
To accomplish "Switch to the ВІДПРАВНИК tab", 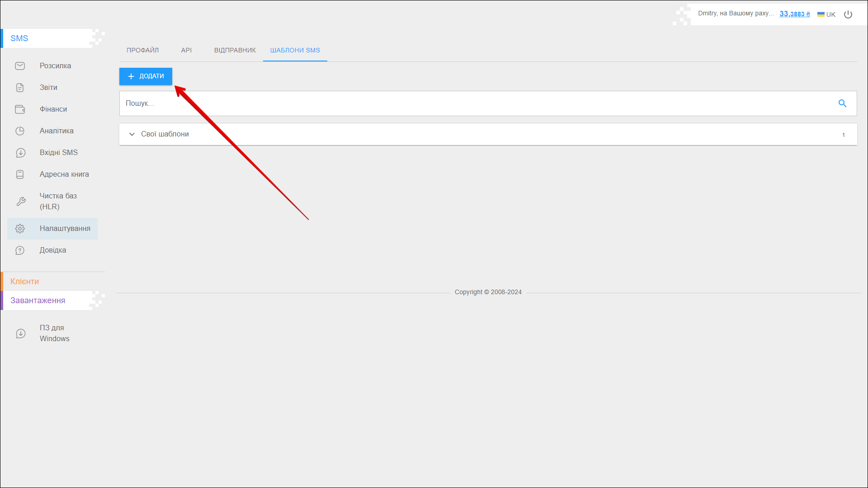I will click(x=235, y=50).
